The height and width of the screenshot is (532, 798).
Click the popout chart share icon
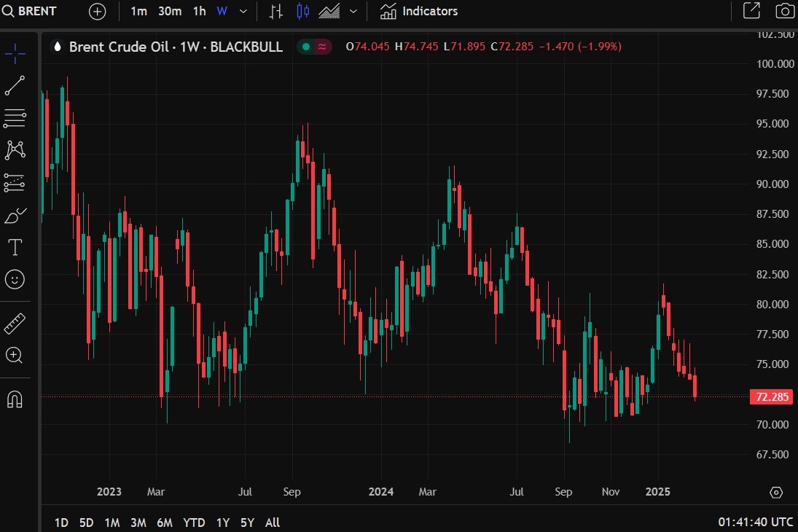click(751, 11)
